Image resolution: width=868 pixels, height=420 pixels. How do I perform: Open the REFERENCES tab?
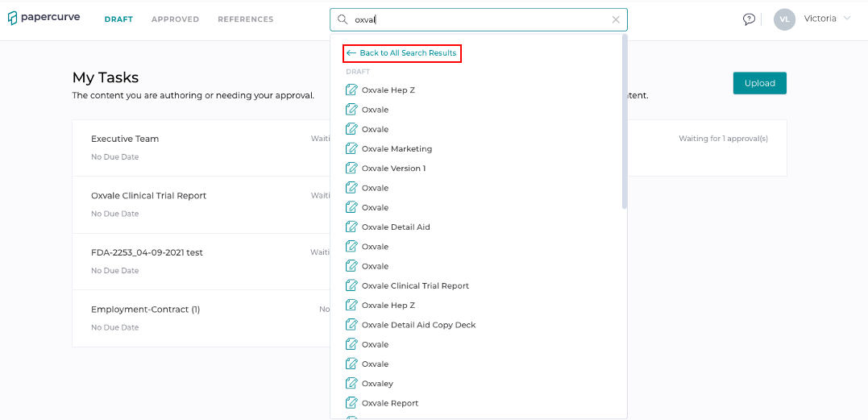(x=245, y=19)
